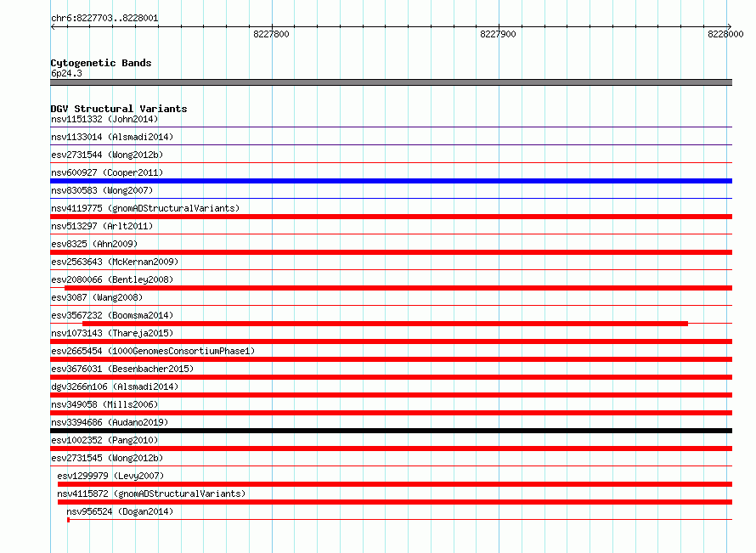Click the chr6:8227703..8228001 region label
Viewport: 756px width, 553px height.
point(104,18)
